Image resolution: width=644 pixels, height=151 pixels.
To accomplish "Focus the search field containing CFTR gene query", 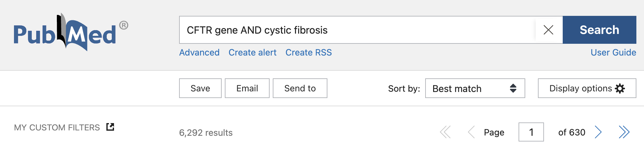I will coord(356,30).
